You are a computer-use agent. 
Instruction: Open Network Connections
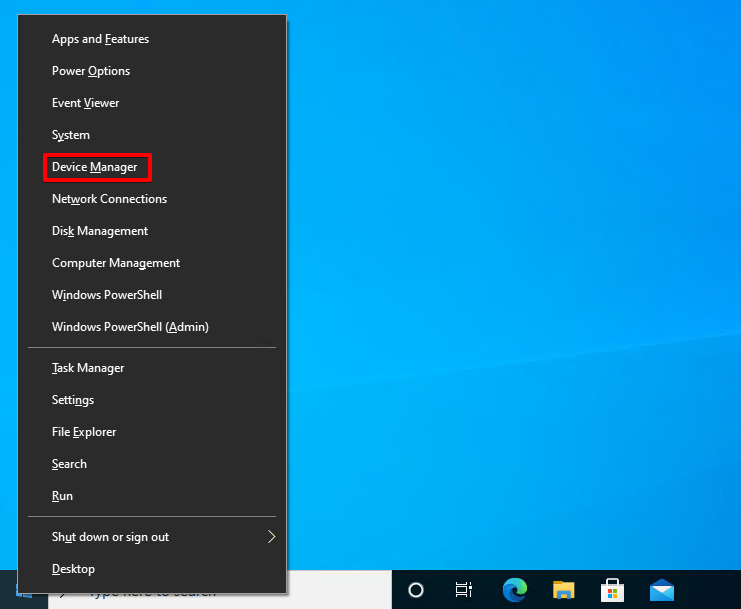pyautogui.click(x=109, y=199)
